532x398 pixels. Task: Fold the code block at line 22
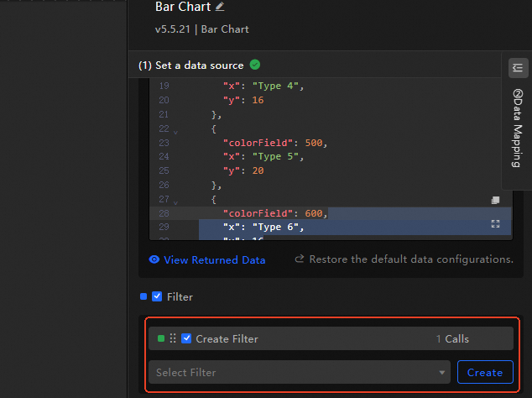coord(175,132)
